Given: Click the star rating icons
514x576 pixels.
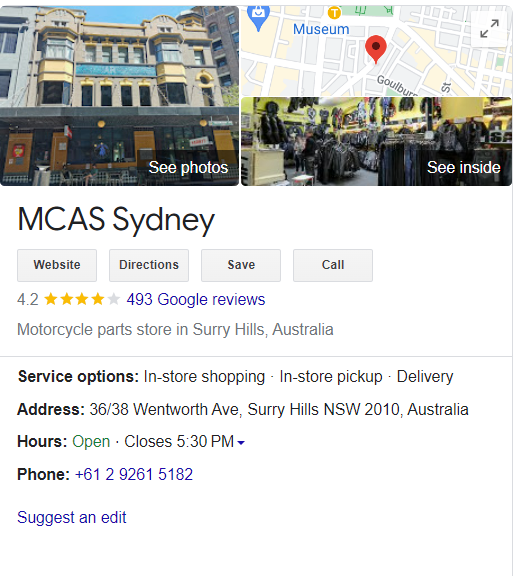Looking at the screenshot, I should (82, 299).
